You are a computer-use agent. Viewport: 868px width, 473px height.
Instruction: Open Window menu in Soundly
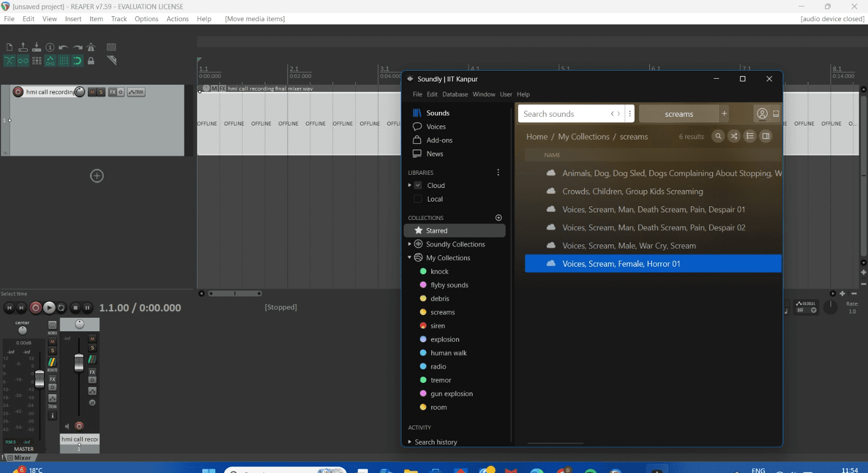pyautogui.click(x=484, y=94)
